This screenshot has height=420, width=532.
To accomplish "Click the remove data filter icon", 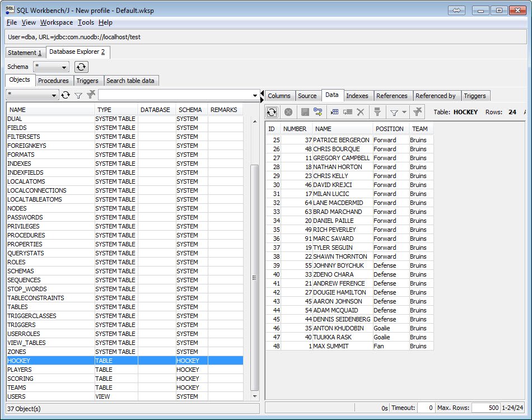I will click(x=418, y=111).
